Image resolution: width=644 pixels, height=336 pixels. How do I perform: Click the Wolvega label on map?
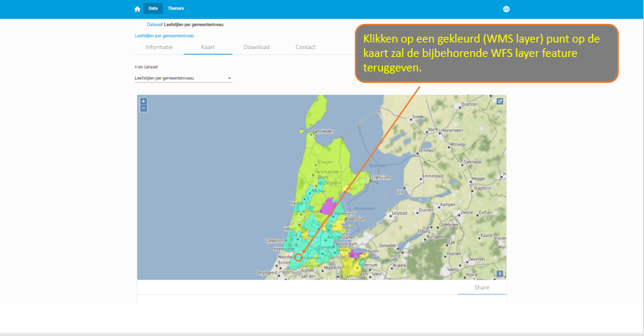[457, 144]
